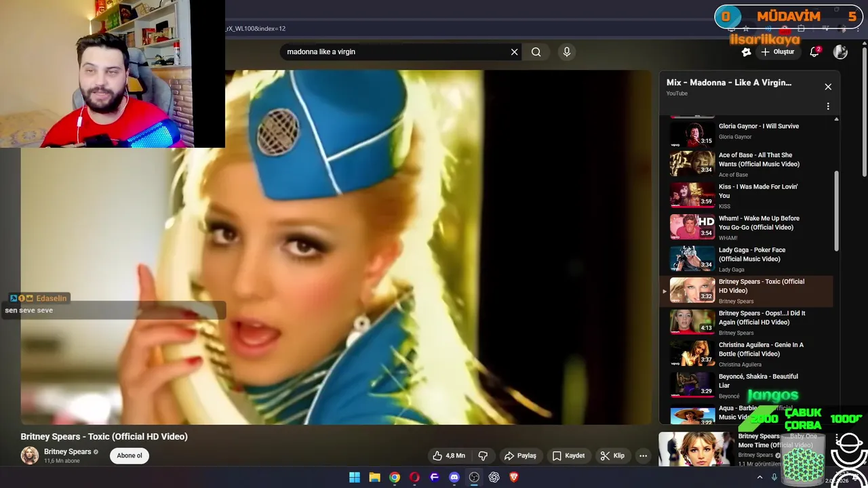Open File Explorer from the taskbar
This screenshot has height=488, width=868.
coord(374,477)
